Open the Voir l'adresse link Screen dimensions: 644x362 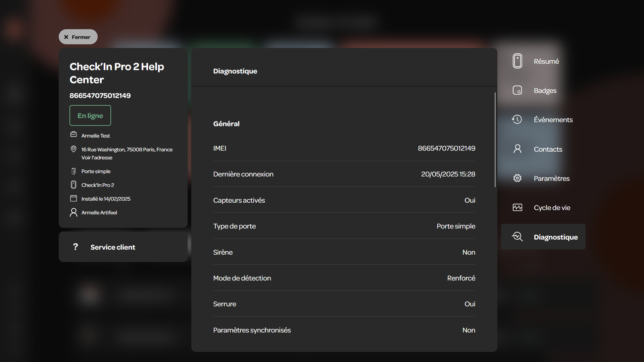coord(97,158)
